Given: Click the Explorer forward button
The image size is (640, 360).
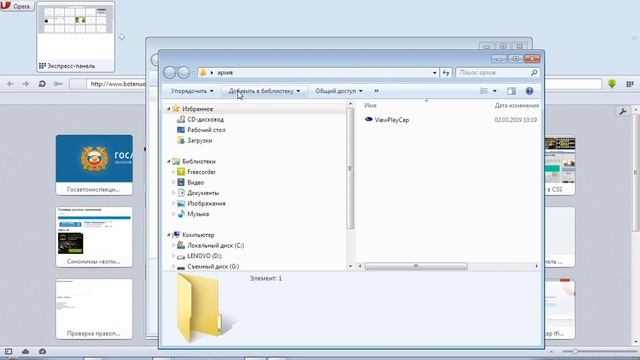Looking at the screenshot, I should [x=183, y=72].
